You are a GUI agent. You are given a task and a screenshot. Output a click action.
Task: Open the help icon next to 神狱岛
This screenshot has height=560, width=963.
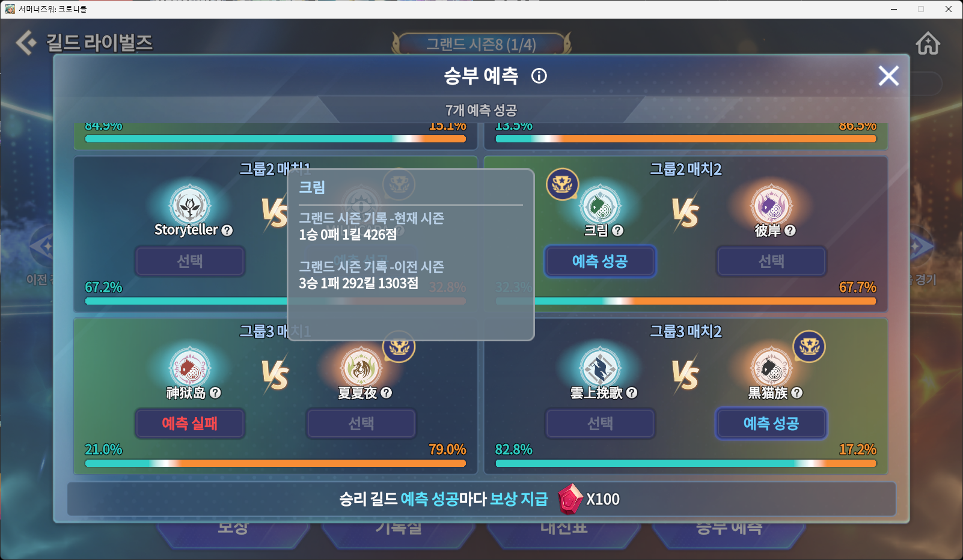coord(215,393)
